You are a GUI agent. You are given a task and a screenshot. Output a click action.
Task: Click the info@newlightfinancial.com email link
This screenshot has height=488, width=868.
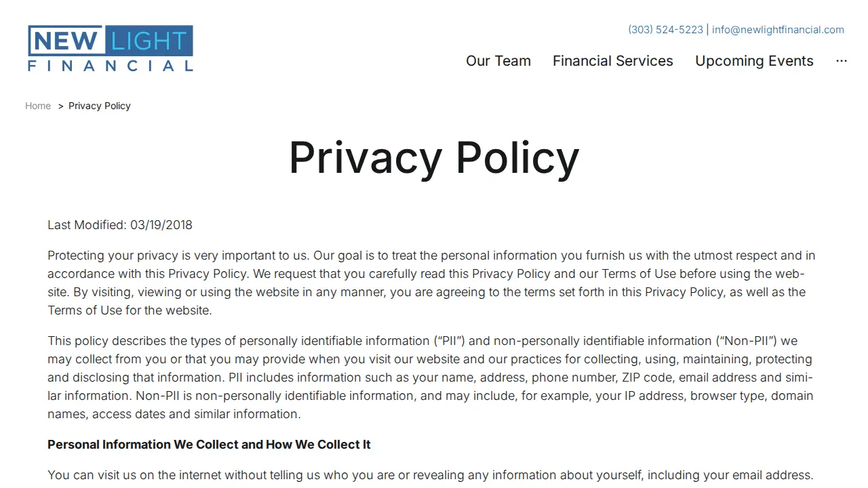778,30
